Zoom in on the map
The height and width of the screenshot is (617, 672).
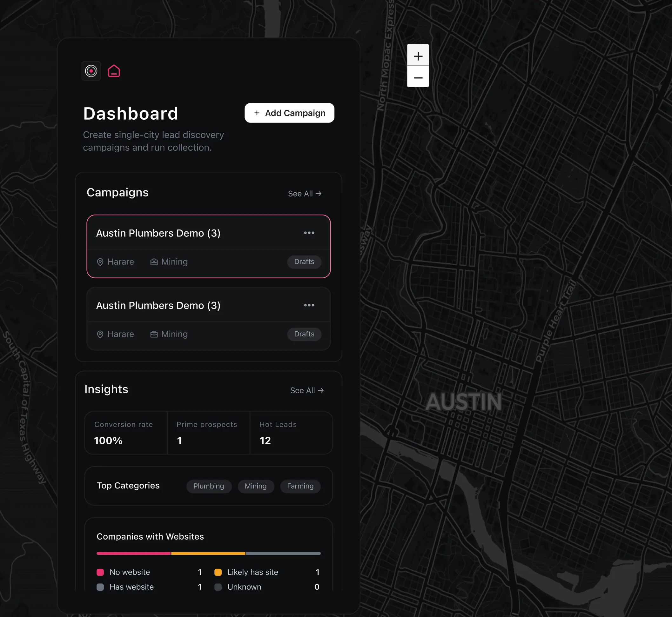pos(418,55)
